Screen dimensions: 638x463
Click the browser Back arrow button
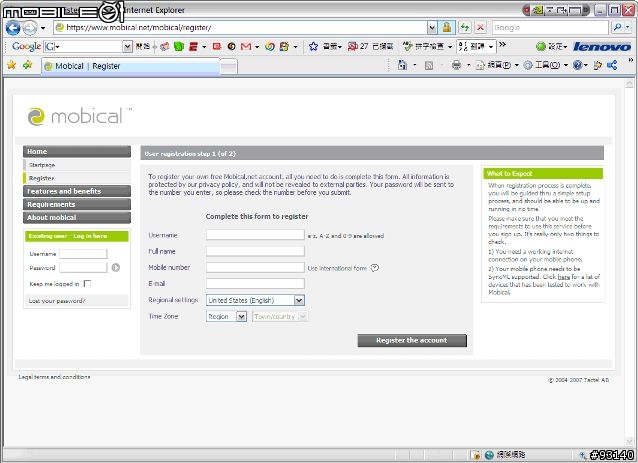coord(13,28)
